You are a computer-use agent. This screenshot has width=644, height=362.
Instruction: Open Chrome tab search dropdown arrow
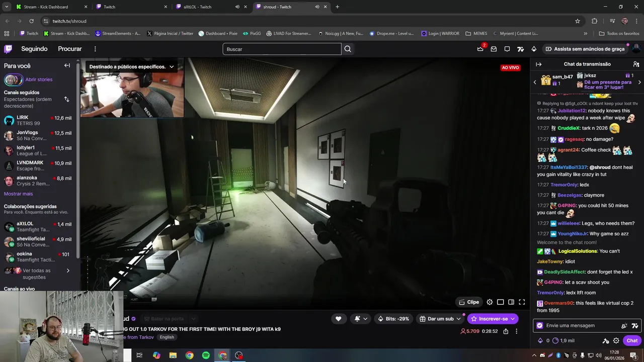coord(7,7)
